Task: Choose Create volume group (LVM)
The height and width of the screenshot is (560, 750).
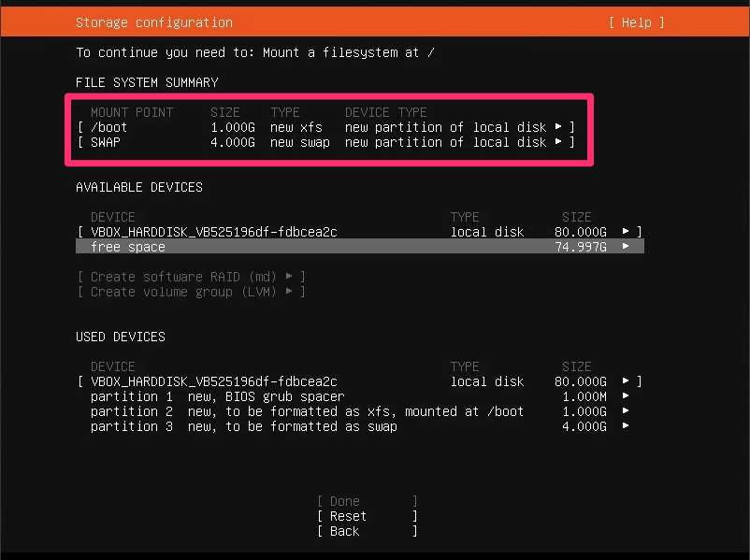Action: (192, 292)
